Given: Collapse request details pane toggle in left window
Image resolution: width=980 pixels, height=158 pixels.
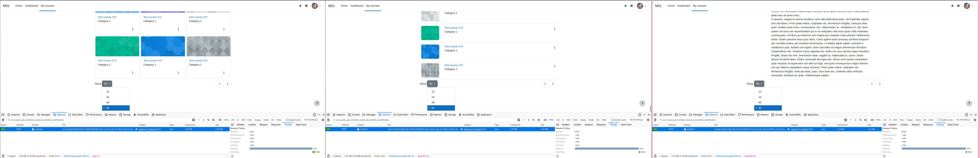Looking at the screenshot, I should click(x=232, y=124).
